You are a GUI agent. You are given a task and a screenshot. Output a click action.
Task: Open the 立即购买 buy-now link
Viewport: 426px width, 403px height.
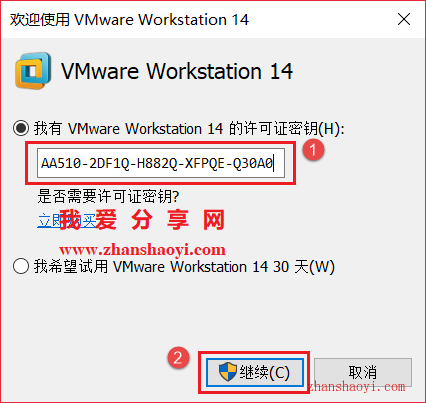tap(67, 220)
